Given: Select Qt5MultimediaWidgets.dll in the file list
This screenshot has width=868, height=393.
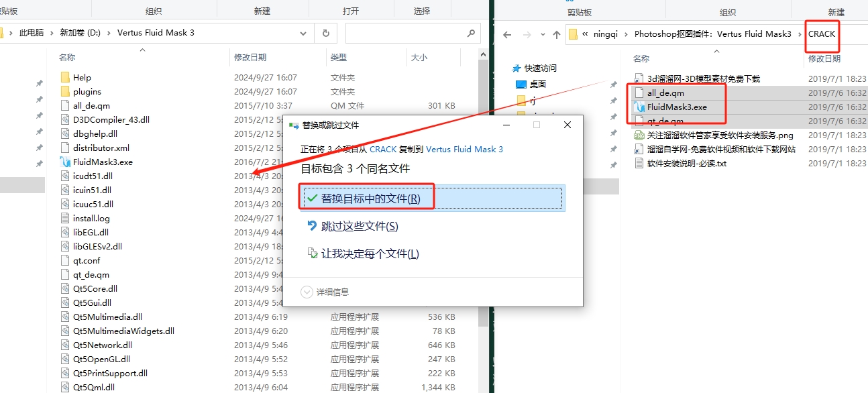Looking at the screenshot, I should click(x=123, y=331).
